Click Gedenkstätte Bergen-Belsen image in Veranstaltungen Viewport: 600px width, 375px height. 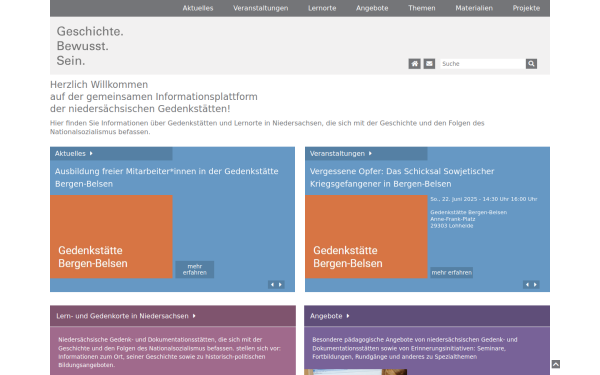[366, 237]
